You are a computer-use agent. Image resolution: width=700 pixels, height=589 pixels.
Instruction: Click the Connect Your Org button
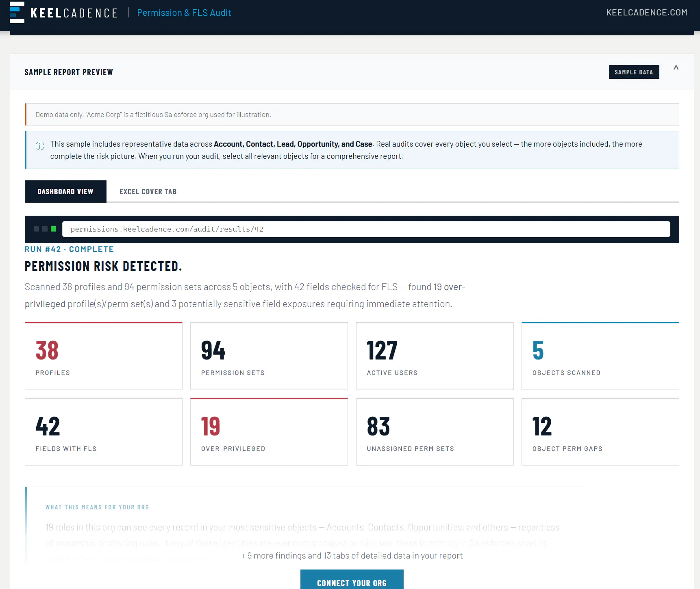pyautogui.click(x=352, y=580)
